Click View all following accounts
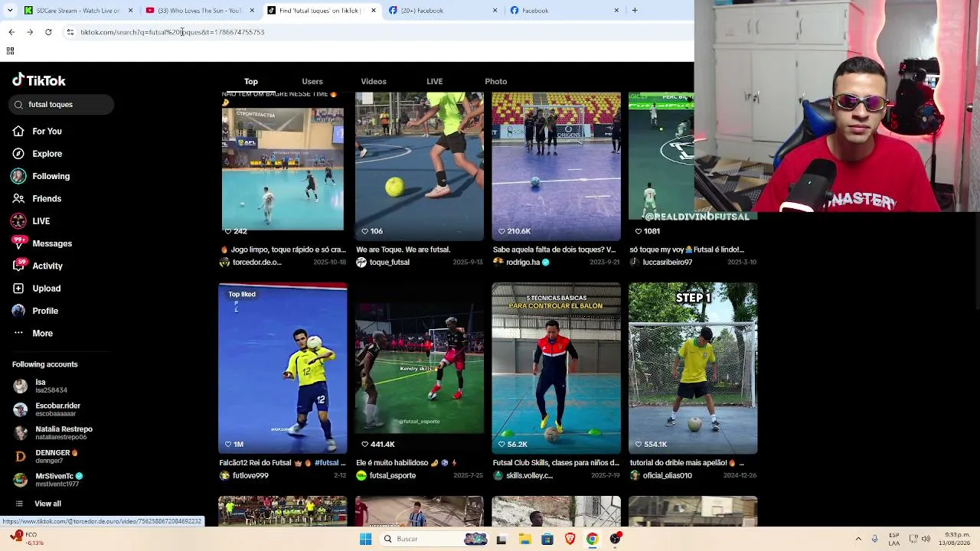This screenshot has height=551, width=980. (47, 504)
